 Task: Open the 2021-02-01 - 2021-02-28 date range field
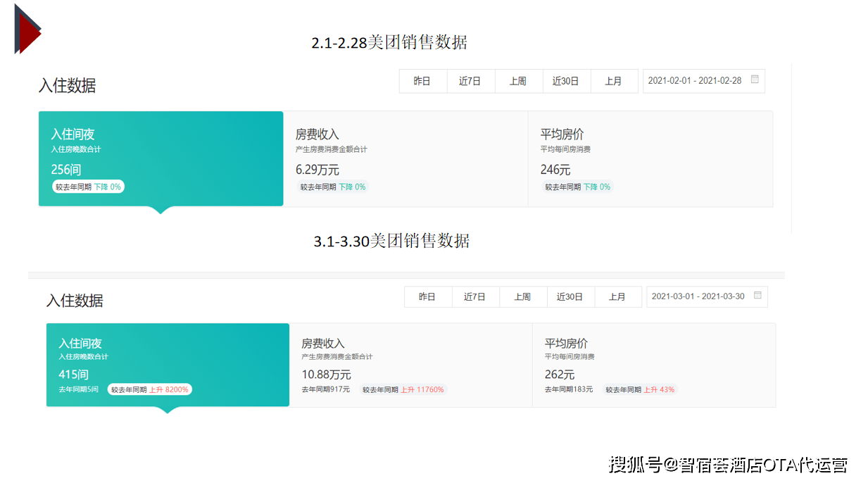click(694, 81)
